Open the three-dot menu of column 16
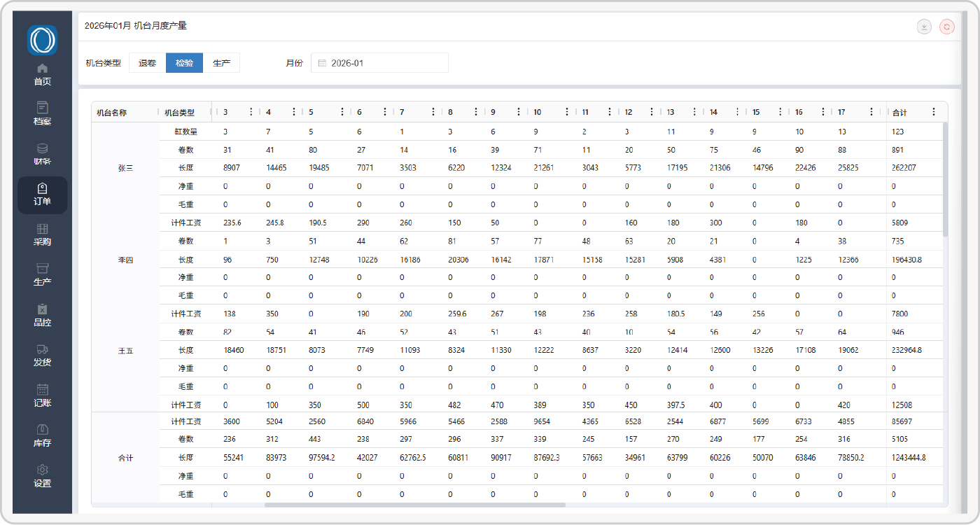The height and width of the screenshot is (525, 980). (823, 112)
